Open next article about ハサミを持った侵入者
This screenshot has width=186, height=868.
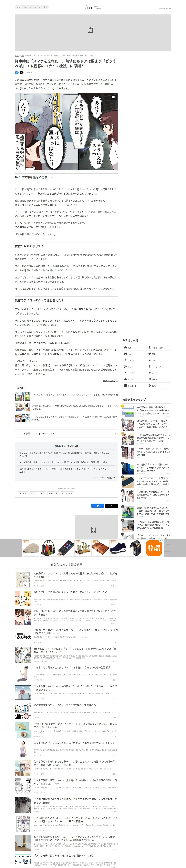click(66, 396)
